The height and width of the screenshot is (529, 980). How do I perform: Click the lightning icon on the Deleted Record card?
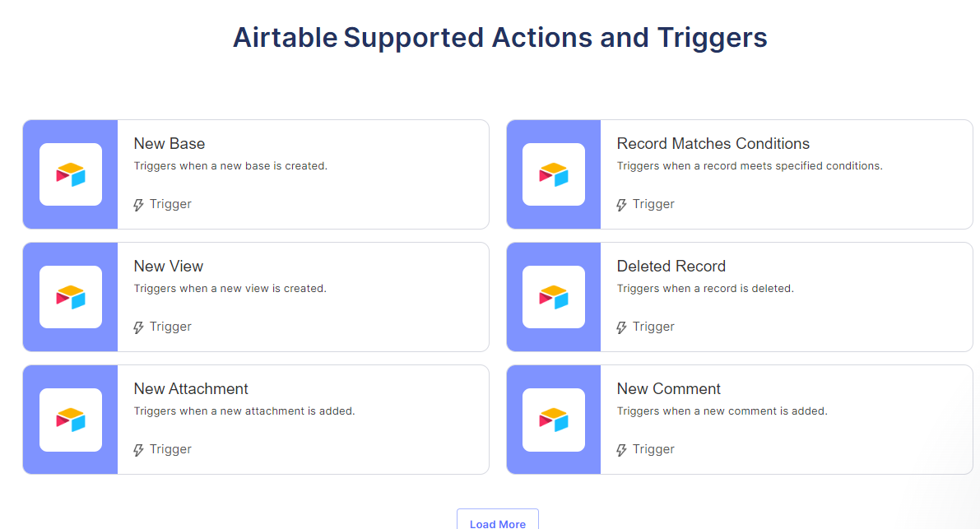pos(620,327)
